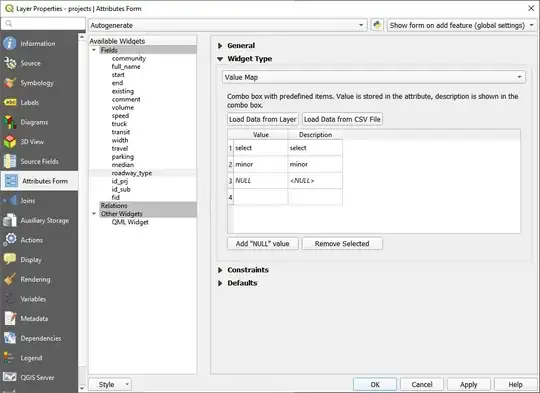
Task: Open the Auxiliary Storage icon
Action: pyautogui.click(x=10, y=220)
